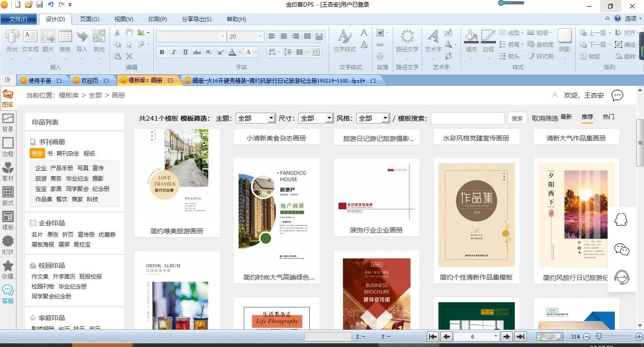
Task: Select the 背景 background sidebar icon
Action: [x=8, y=122]
